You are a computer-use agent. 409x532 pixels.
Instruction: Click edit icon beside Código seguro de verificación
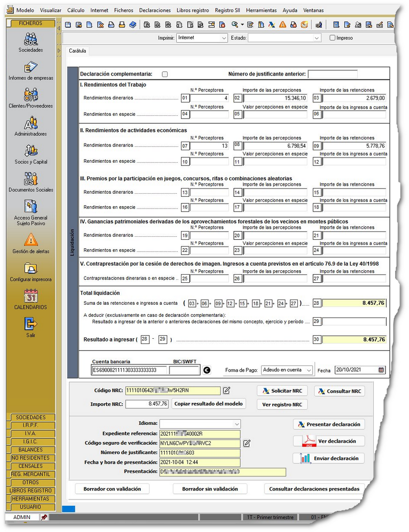tap(247, 443)
